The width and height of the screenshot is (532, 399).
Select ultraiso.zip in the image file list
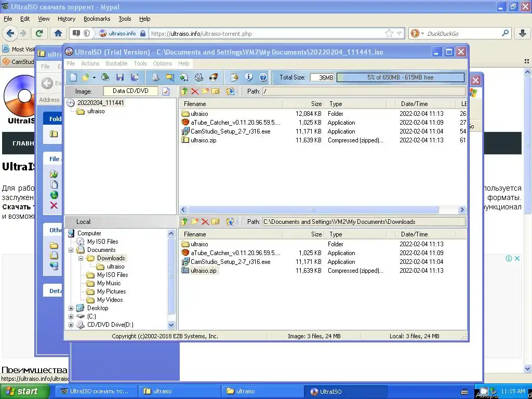coord(203,140)
